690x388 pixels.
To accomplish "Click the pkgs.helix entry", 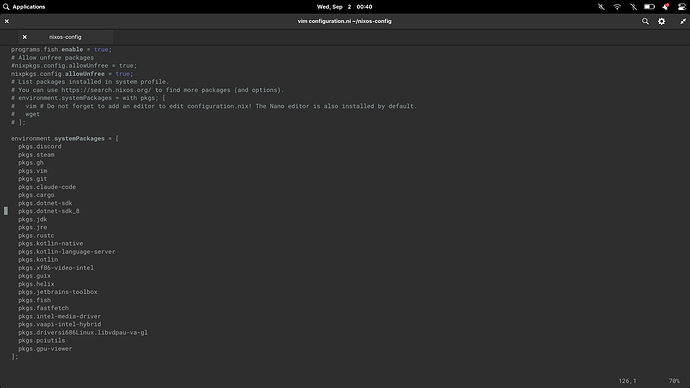I will coord(36,284).
